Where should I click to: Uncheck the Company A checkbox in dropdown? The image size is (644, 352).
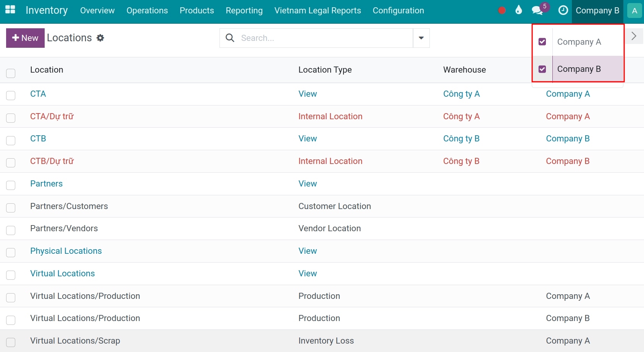pos(542,42)
